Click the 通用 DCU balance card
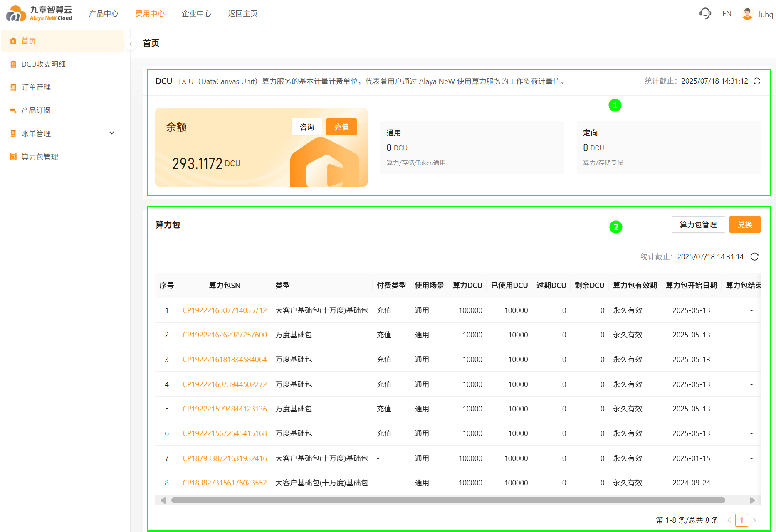 point(472,148)
